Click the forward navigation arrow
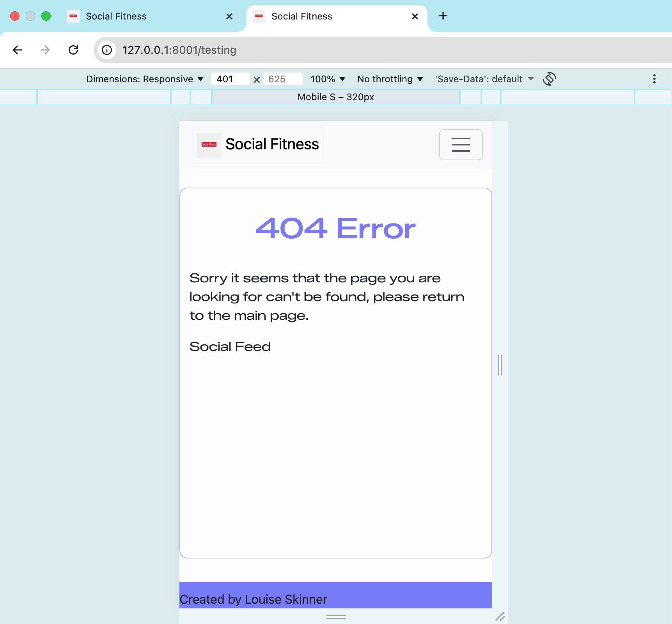 [45, 50]
